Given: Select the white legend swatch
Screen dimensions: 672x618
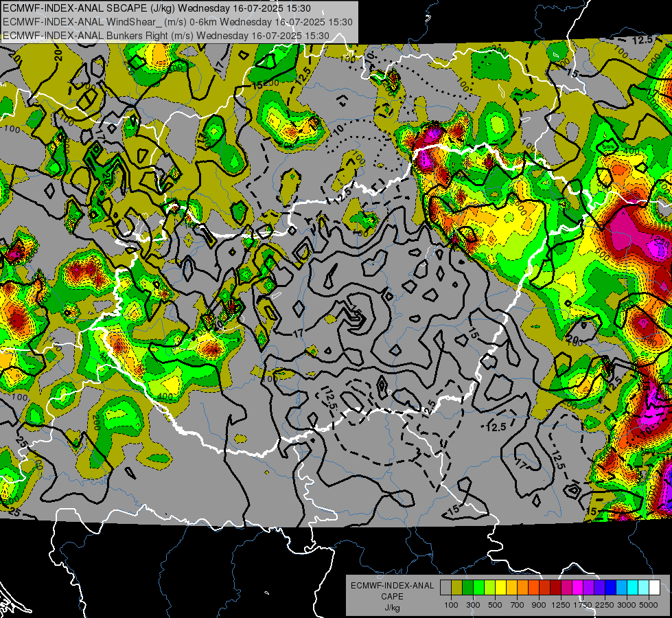Looking at the screenshot, I should tap(654, 587).
